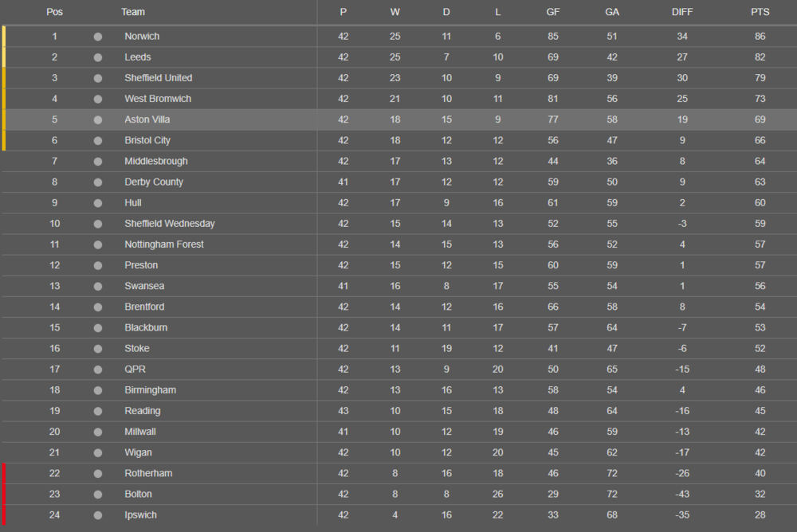This screenshot has height=532, width=797.
Task: Select the grey circle beside Sheffield Wednesday
Action: tap(98, 224)
